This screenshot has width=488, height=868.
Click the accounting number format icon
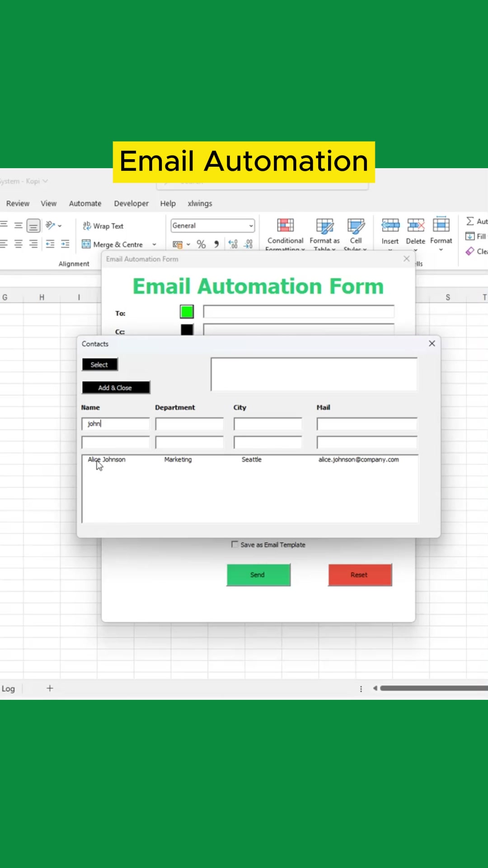point(178,245)
